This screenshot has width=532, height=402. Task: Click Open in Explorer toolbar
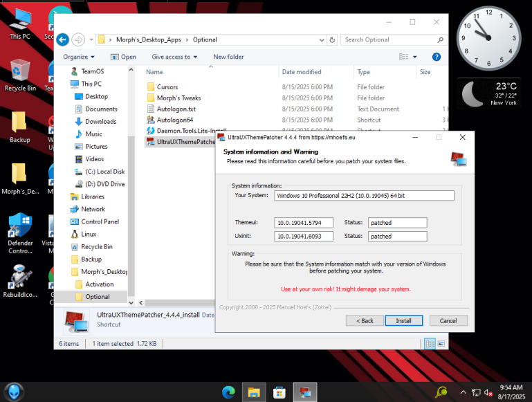[x=124, y=57]
